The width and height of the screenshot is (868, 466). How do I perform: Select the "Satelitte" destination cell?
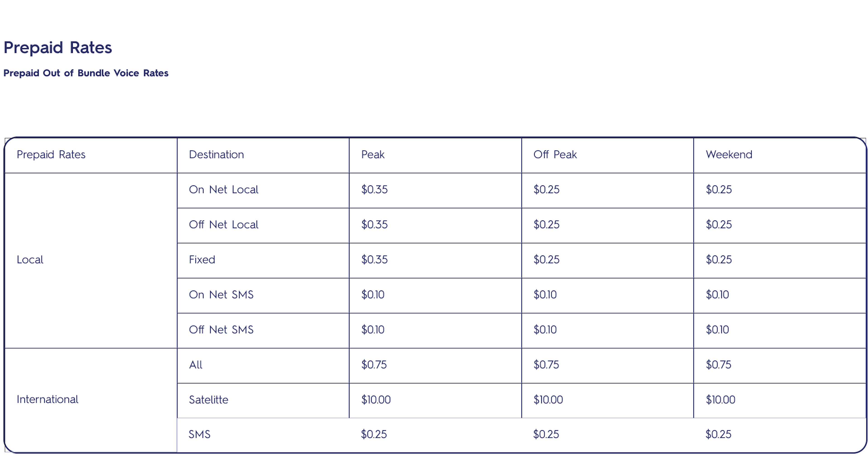click(x=209, y=400)
